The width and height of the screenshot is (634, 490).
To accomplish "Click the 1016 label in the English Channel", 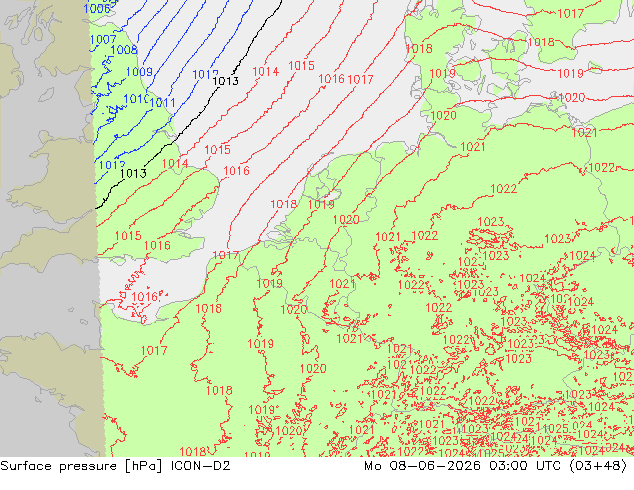I will [144, 297].
